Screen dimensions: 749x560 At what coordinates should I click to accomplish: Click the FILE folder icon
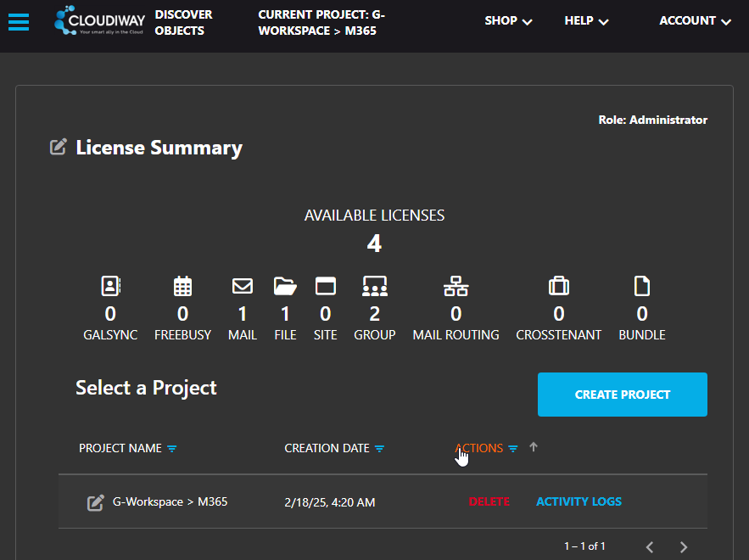coord(285,286)
